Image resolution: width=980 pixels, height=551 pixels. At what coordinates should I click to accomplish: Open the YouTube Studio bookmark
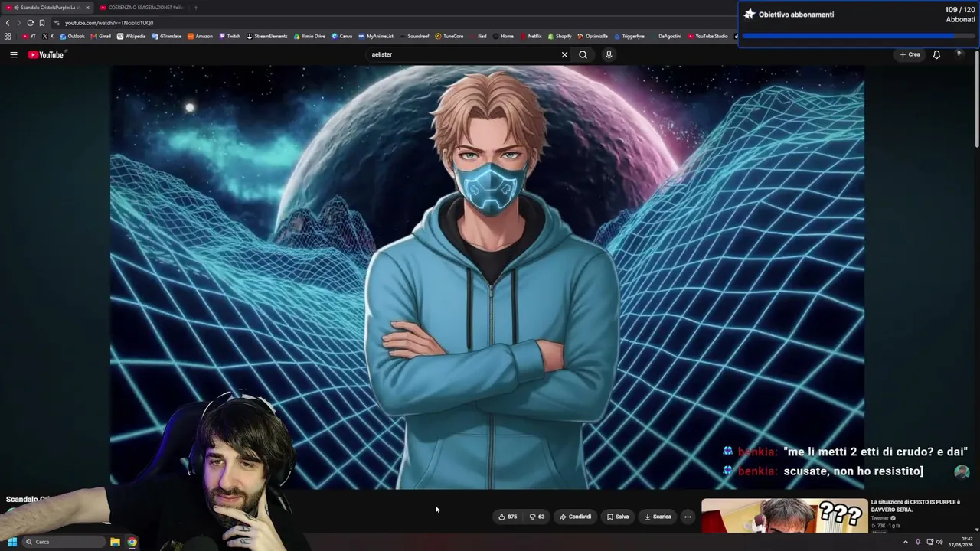pyautogui.click(x=707, y=36)
